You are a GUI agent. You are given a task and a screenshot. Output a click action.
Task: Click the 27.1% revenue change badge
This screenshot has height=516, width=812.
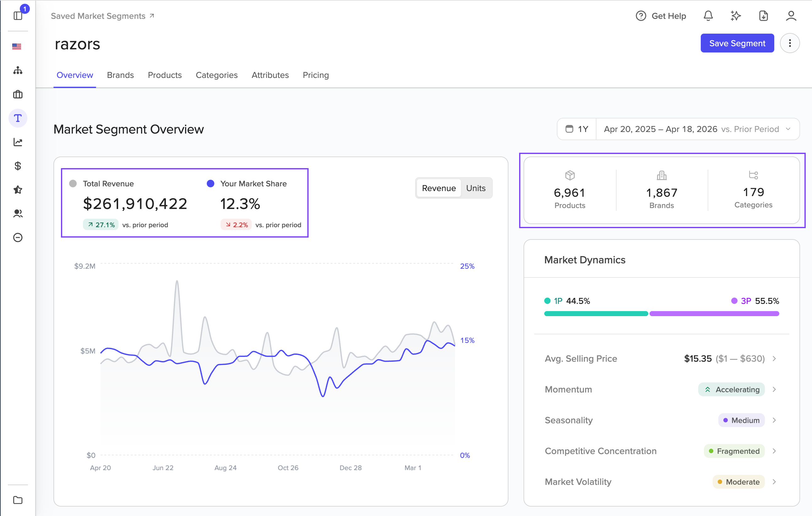coord(101,225)
